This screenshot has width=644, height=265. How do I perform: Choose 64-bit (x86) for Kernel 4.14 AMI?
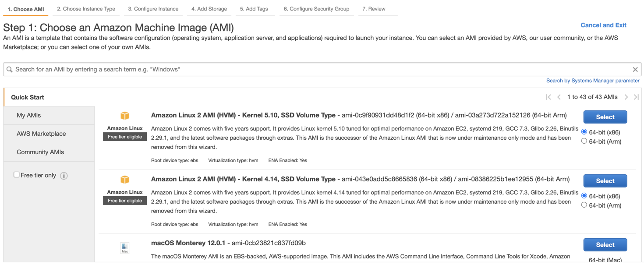584,196
